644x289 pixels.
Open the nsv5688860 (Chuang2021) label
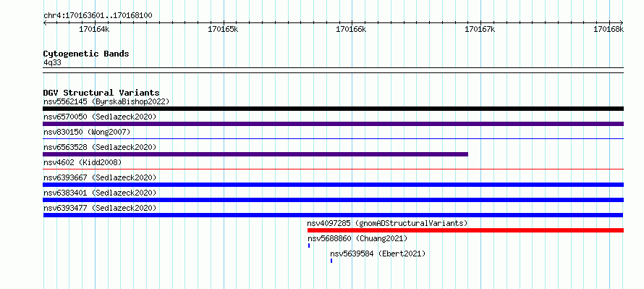click(x=357, y=238)
